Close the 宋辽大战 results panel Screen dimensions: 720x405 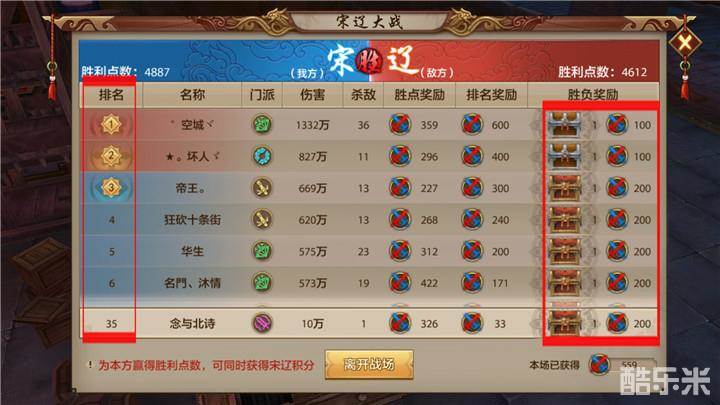click(x=685, y=43)
